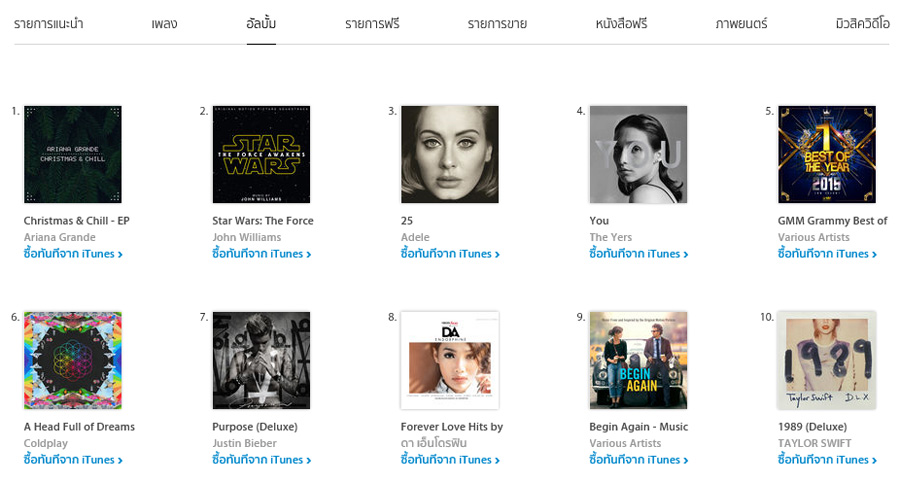Open GMM Grammy Best of Year cover

click(x=827, y=155)
